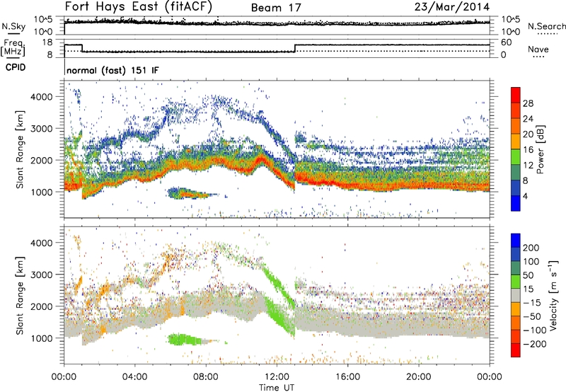Click the '28' value on power scale

528,103
